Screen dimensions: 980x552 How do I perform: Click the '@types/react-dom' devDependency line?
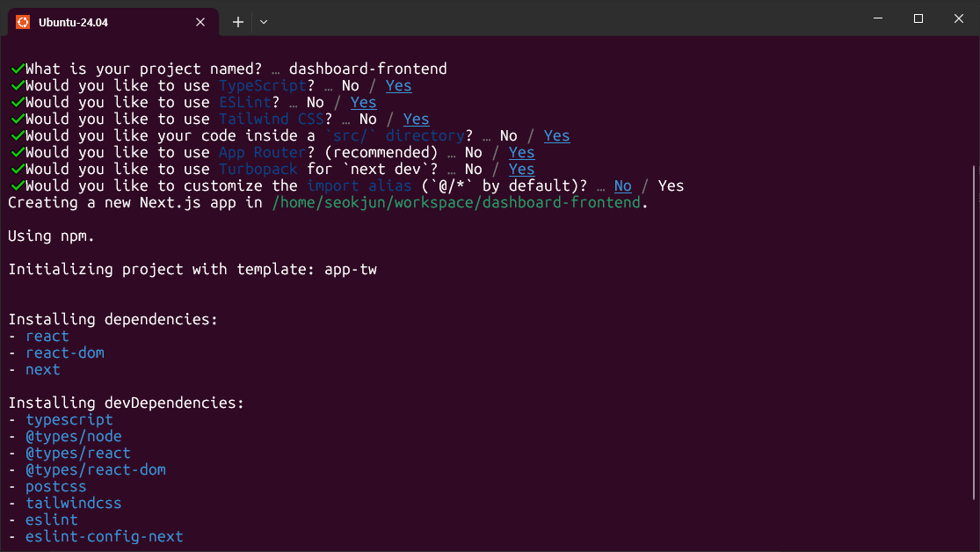pyautogui.click(x=96, y=469)
